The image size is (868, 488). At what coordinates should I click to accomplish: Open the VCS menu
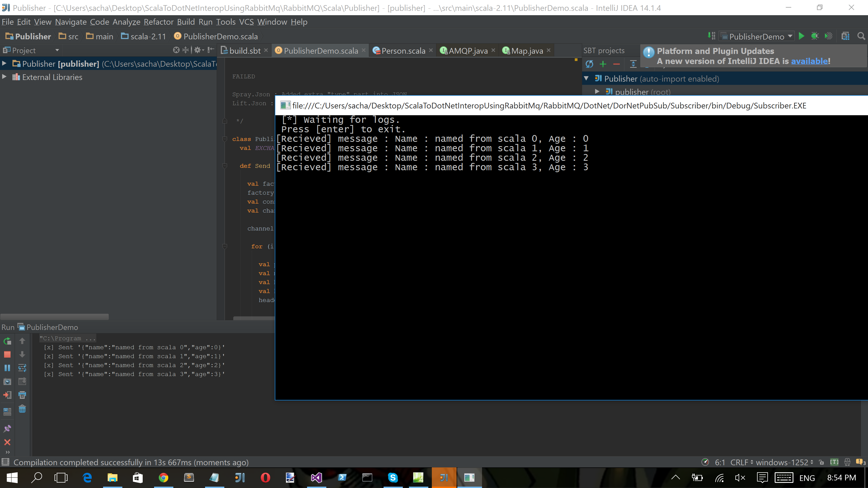pos(246,22)
